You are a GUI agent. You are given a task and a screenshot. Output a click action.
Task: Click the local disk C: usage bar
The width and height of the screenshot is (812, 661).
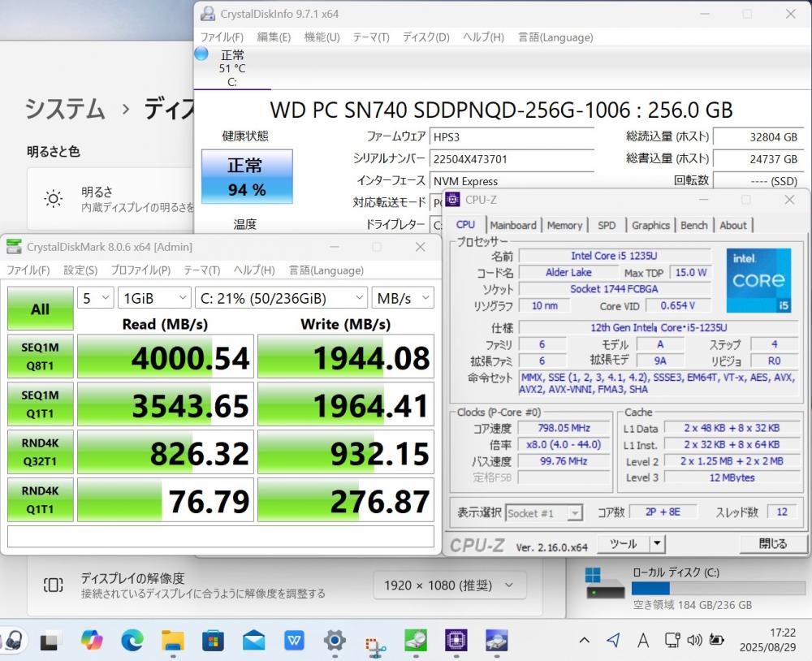tap(718, 587)
